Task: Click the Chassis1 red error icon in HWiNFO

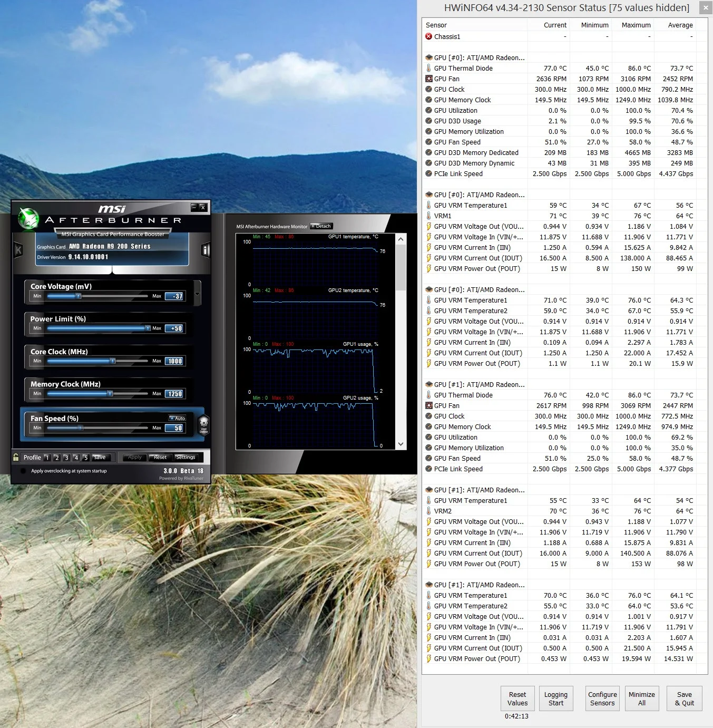Action: 429,37
